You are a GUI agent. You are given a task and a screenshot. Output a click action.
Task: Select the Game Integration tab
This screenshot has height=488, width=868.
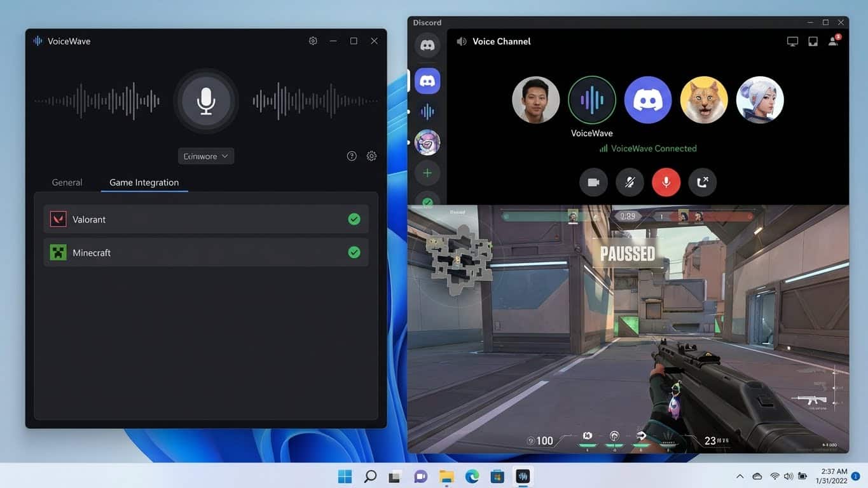click(x=144, y=182)
